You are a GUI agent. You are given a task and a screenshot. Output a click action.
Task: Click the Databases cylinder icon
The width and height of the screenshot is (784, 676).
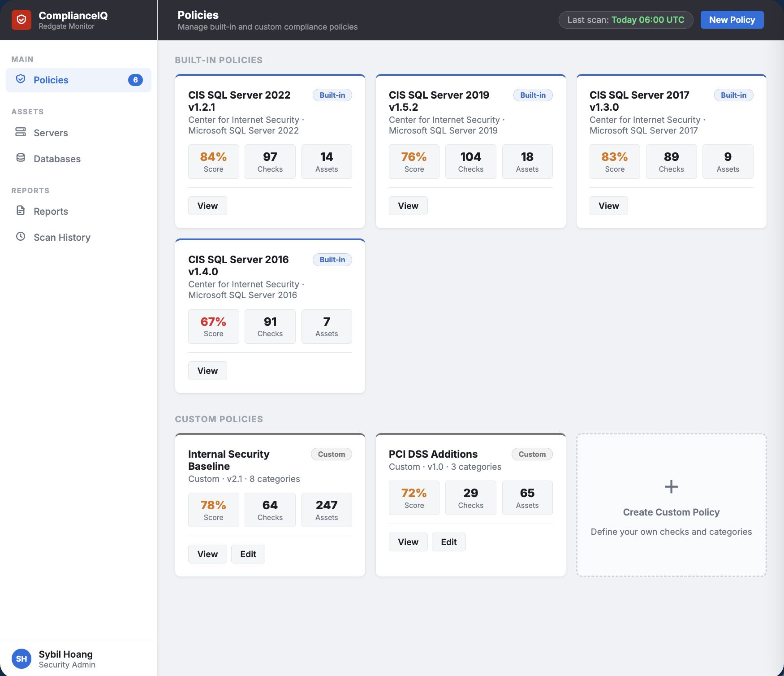click(x=21, y=157)
